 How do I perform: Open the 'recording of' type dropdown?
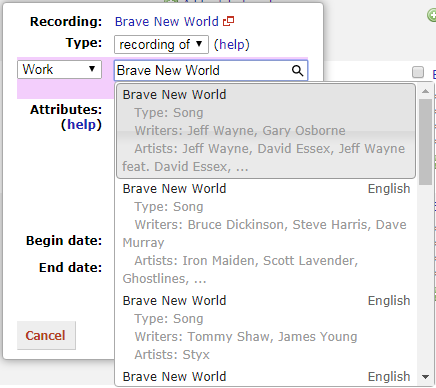(x=161, y=44)
